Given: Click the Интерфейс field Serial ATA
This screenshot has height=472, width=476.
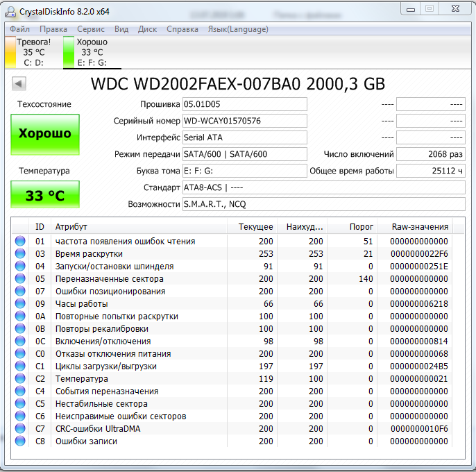Looking at the screenshot, I should click(245, 137).
